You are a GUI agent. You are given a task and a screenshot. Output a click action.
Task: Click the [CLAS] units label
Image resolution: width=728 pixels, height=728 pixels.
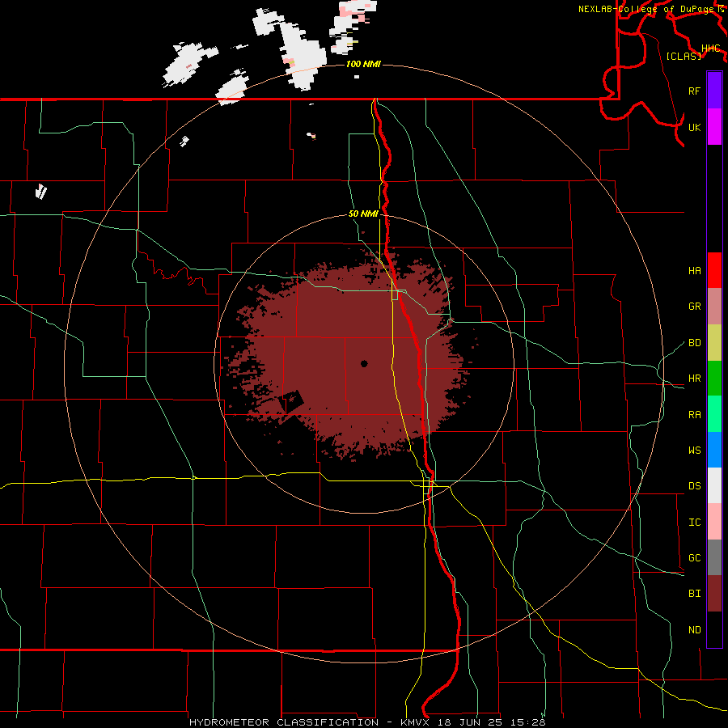tap(684, 56)
